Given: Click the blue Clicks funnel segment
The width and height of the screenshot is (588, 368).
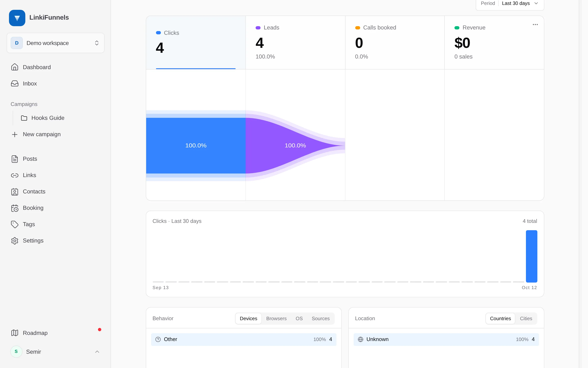Looking at the screenshot, I should 196,146.
